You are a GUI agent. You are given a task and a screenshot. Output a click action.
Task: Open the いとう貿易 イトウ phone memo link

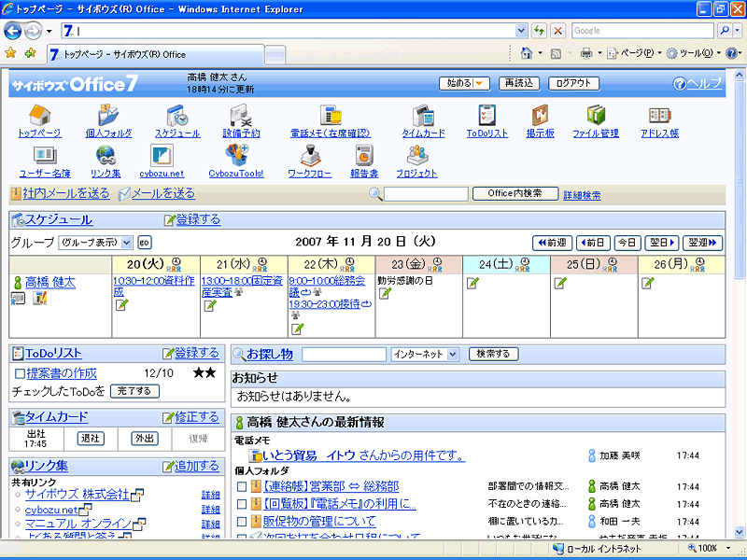coord(363,455)
